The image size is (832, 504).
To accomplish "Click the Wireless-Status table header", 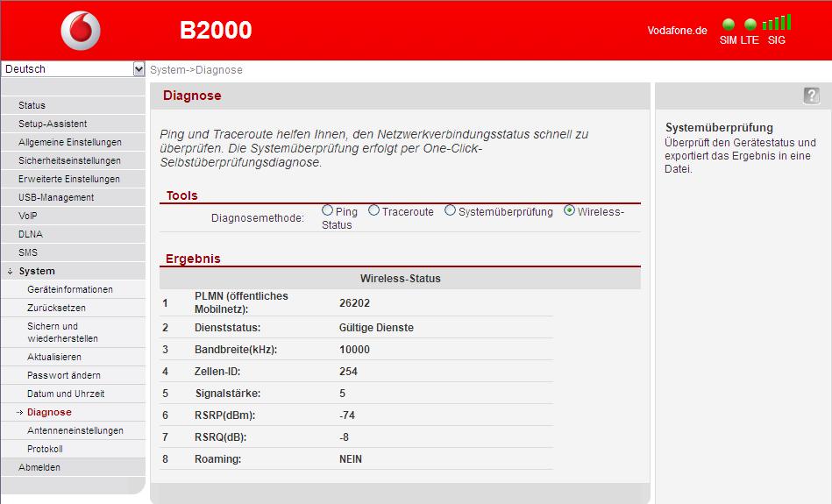I will click(x=400, y=279).
